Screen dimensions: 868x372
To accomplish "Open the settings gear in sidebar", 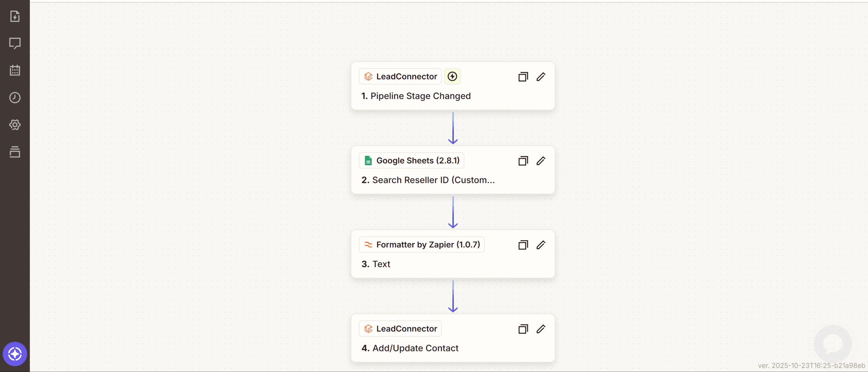I will pyautogui.click(x=15, y=125).
